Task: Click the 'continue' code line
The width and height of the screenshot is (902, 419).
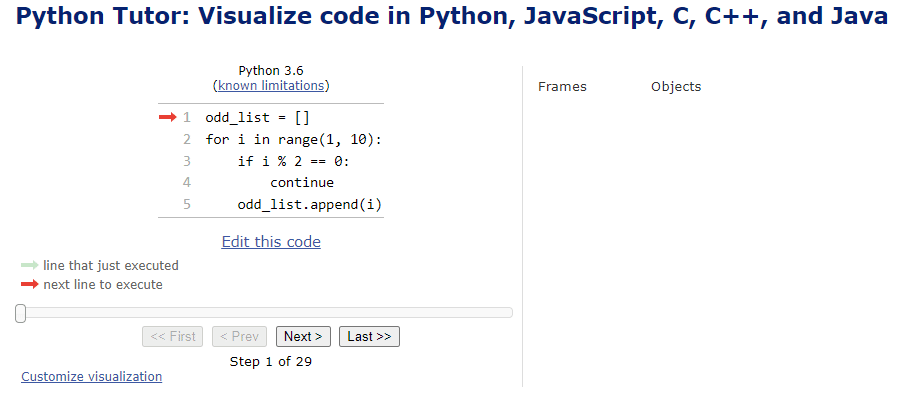Action: click(302, 183)
